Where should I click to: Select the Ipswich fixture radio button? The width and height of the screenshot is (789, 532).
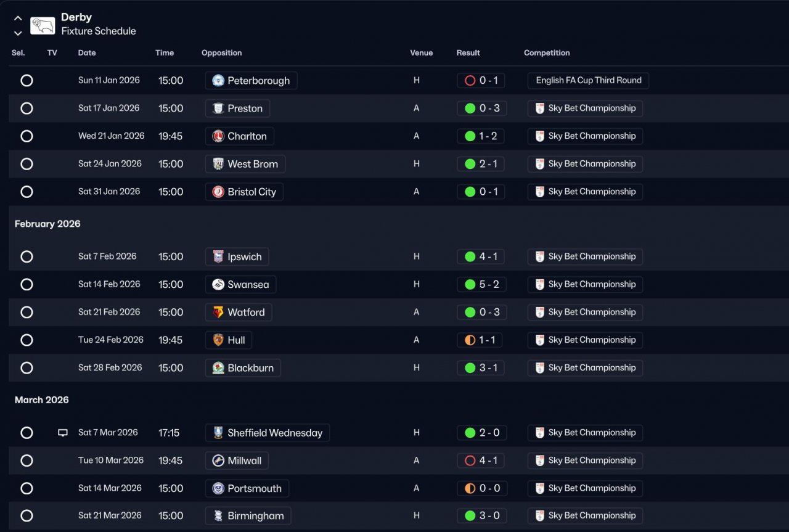27,257
